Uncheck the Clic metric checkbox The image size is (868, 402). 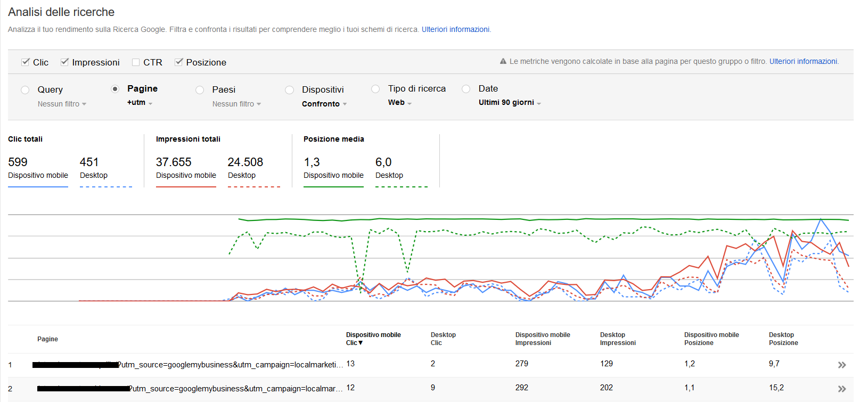point(25,62)
